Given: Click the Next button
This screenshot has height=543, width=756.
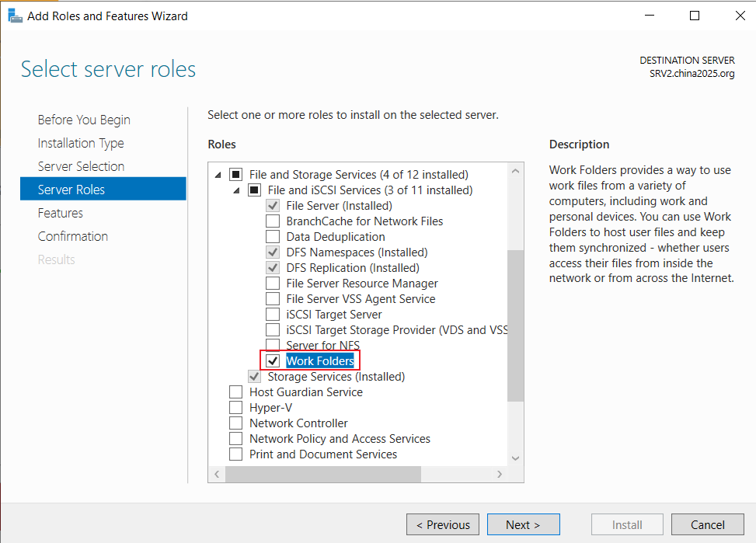Looking at the screenshot, I should pos(523,524).
